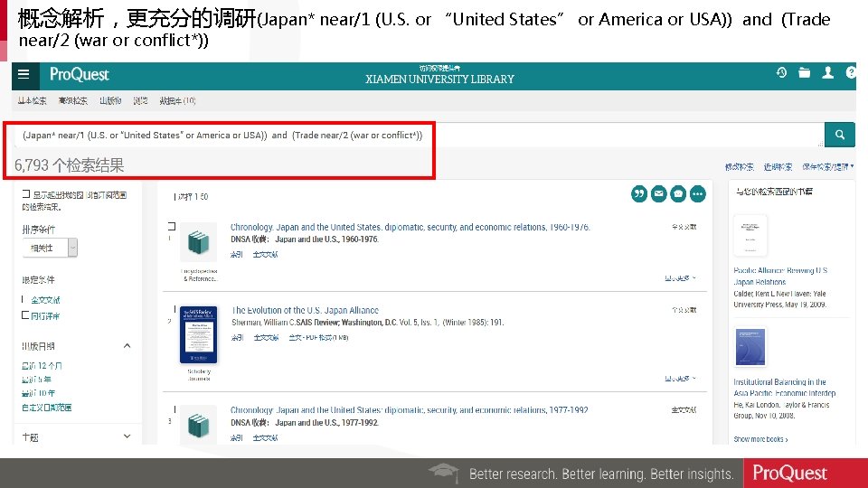868x488 pixels.
Task: Click XIAMEN UNIVERSITY LIBRARY header text
Action: coord(439,80)
